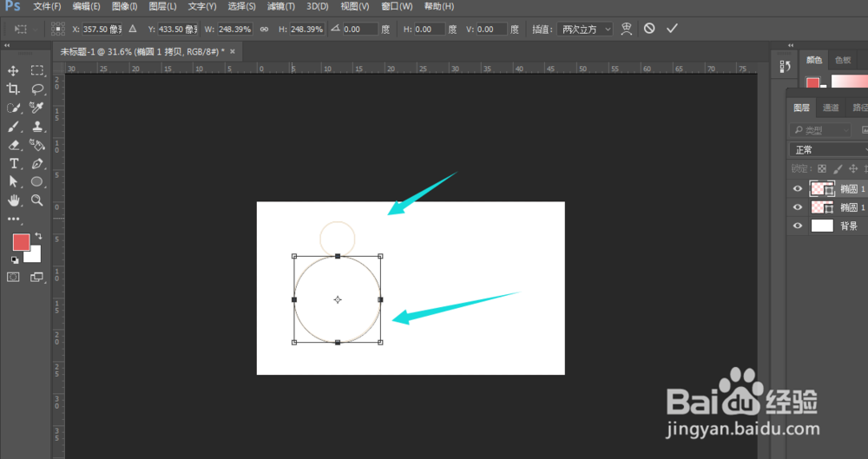Open the blend mode 正常 dropdown
Screen dimensions: 868x459
(x=828, y=149)
